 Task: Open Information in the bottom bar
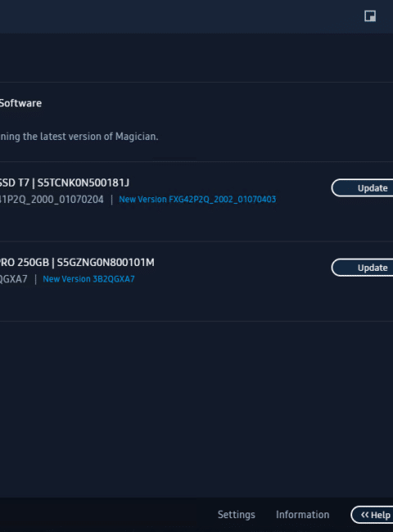[302, 515]
